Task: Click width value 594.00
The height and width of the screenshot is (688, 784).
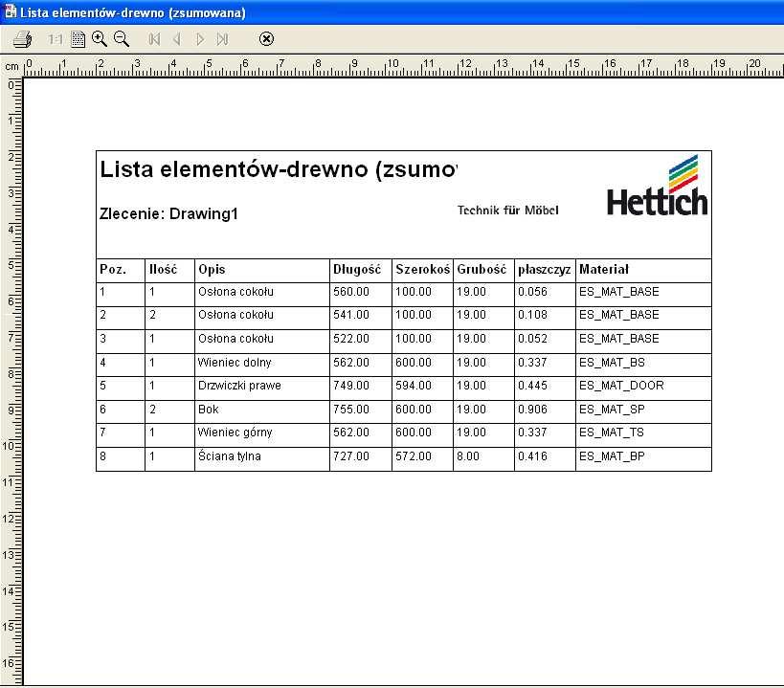Action: click(414, 386)
